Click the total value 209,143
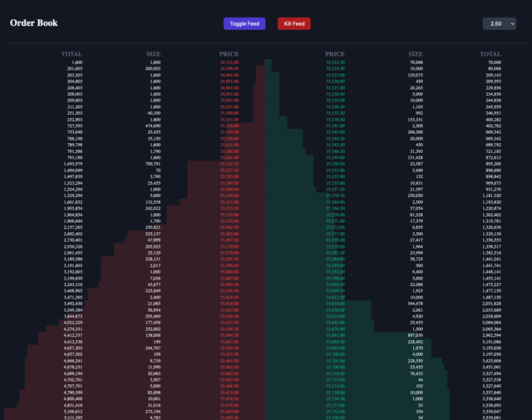The height and width of the screenshot is (420, 532). tap(493, 75)
